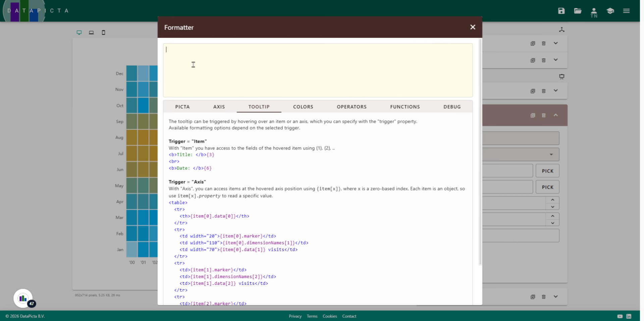Click the upper PICK button
This screenshot has height=321, width=644.
pos(547,171)
